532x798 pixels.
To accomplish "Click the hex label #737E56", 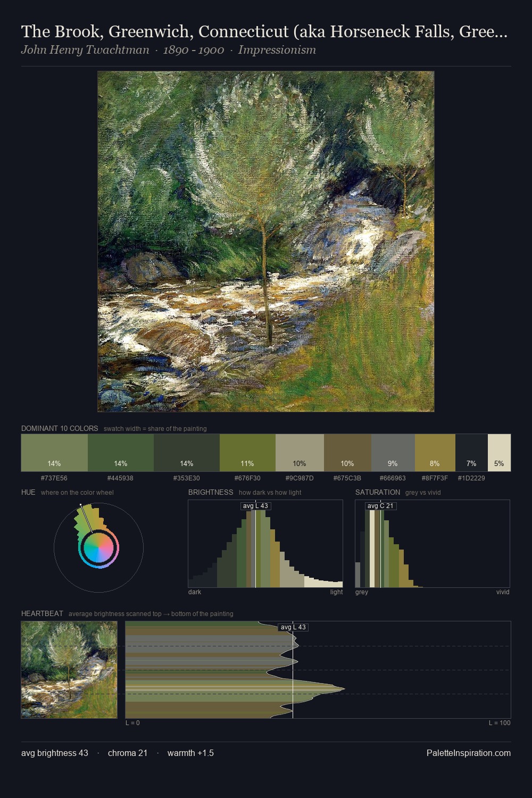I will tap(54, 478).
